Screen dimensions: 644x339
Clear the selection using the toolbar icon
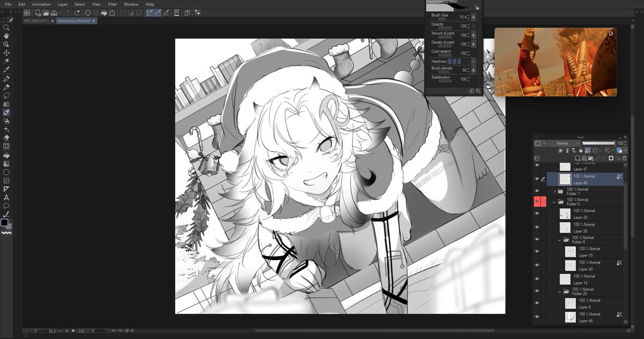[x=88, y=12]
